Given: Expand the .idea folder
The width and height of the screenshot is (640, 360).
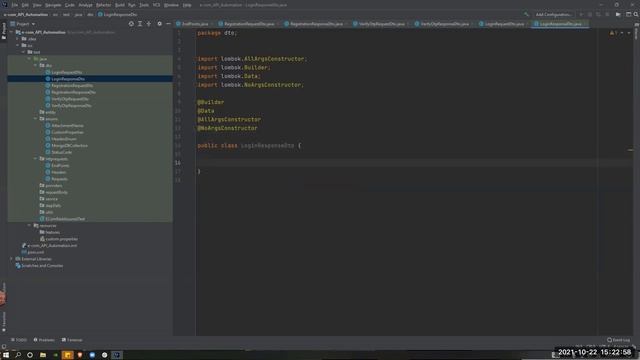Looking at the screenshot, I should click(x=18, y=39).
